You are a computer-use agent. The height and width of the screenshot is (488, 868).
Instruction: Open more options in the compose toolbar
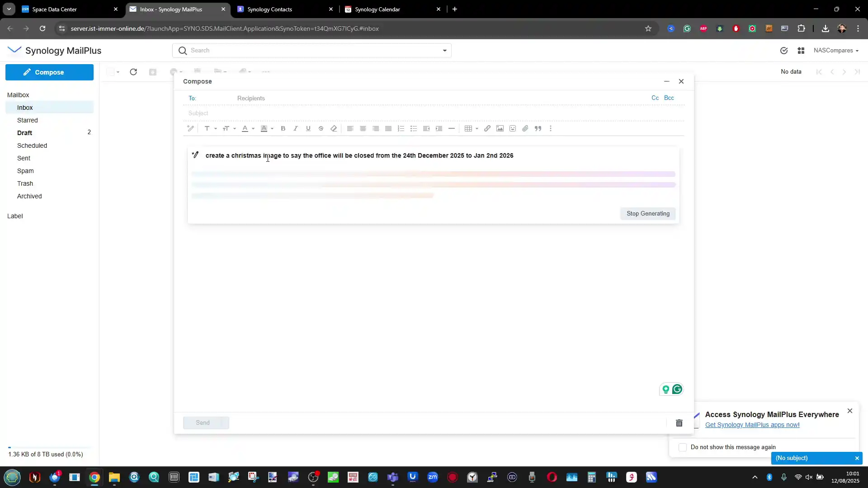[x=551, y=129]
